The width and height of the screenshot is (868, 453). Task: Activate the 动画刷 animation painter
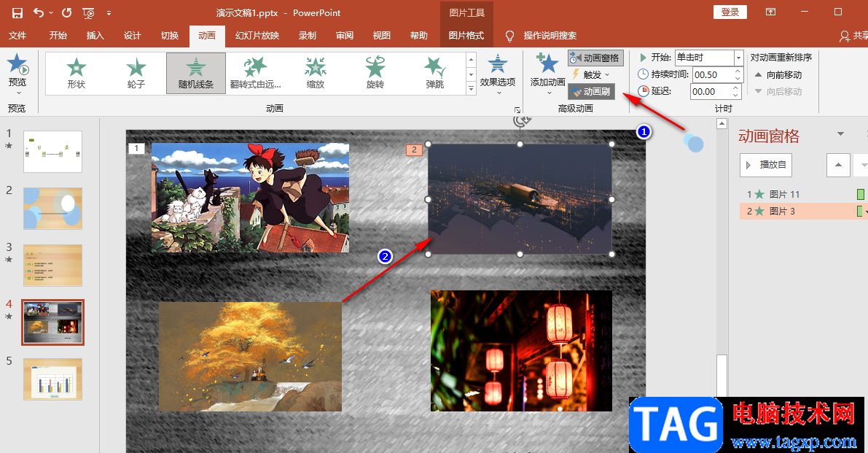pyautogui.click(x=591, y=92)
